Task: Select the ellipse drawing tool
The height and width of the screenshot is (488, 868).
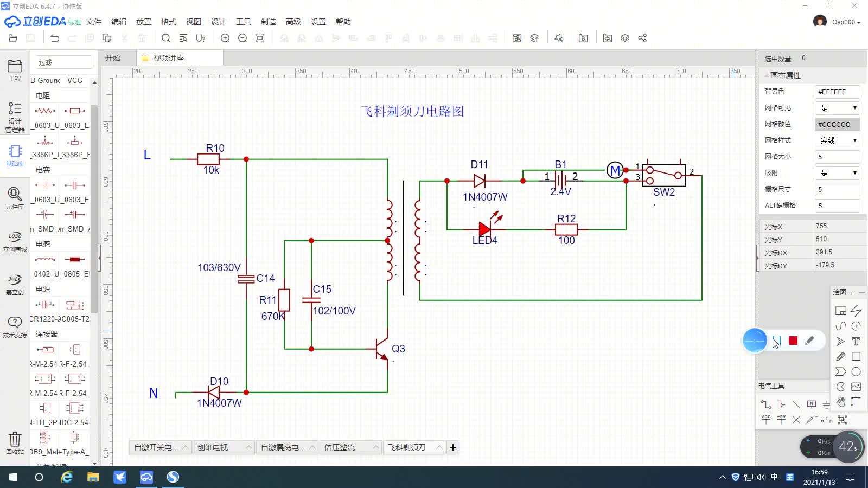Action: point(856,371)
